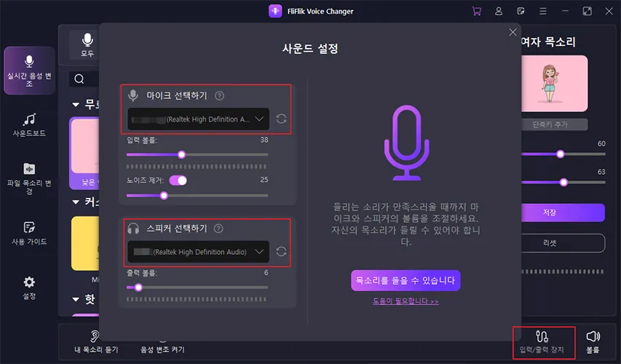621x364 pixels.
Task: Open the user account icon
Action: (x=499, y=11)
